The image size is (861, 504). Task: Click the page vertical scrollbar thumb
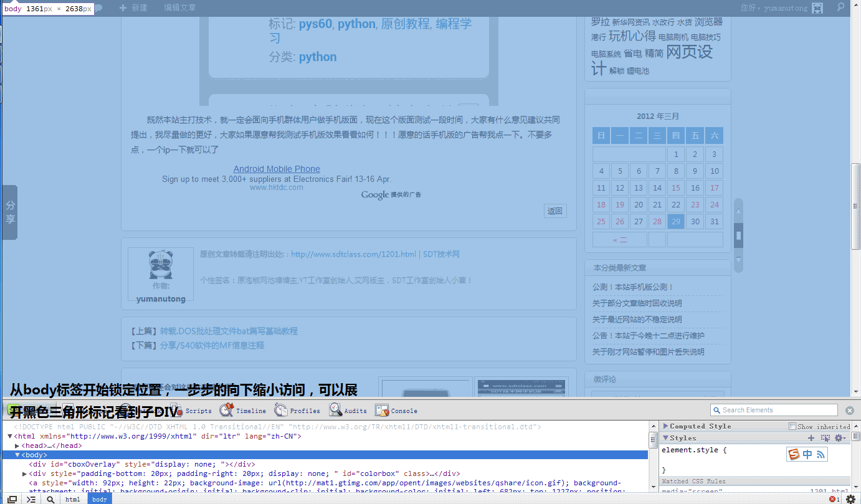coord(855,206)
